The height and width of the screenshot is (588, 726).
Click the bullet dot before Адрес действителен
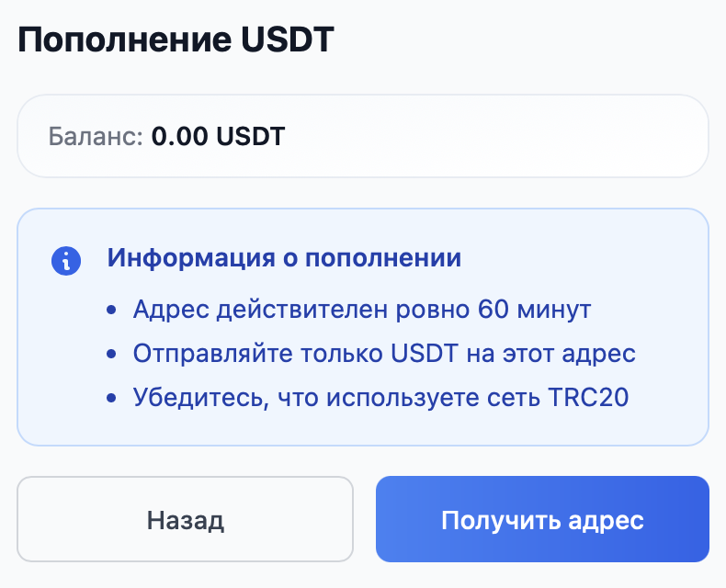point(112,310)
